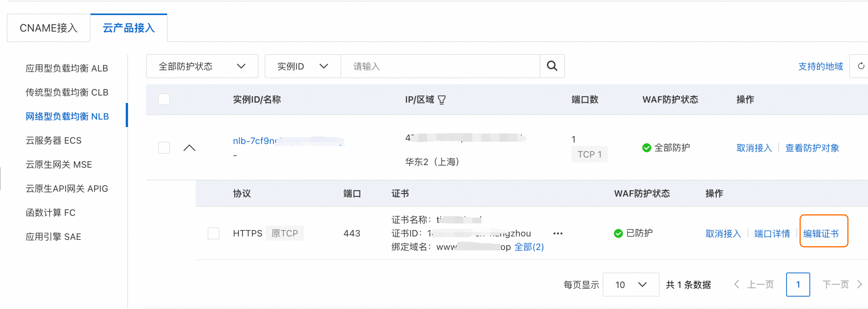The width and height of the screenshot is (868, 309).
Task: Click the 查看防护对象 link
Action: pos(812,148)
